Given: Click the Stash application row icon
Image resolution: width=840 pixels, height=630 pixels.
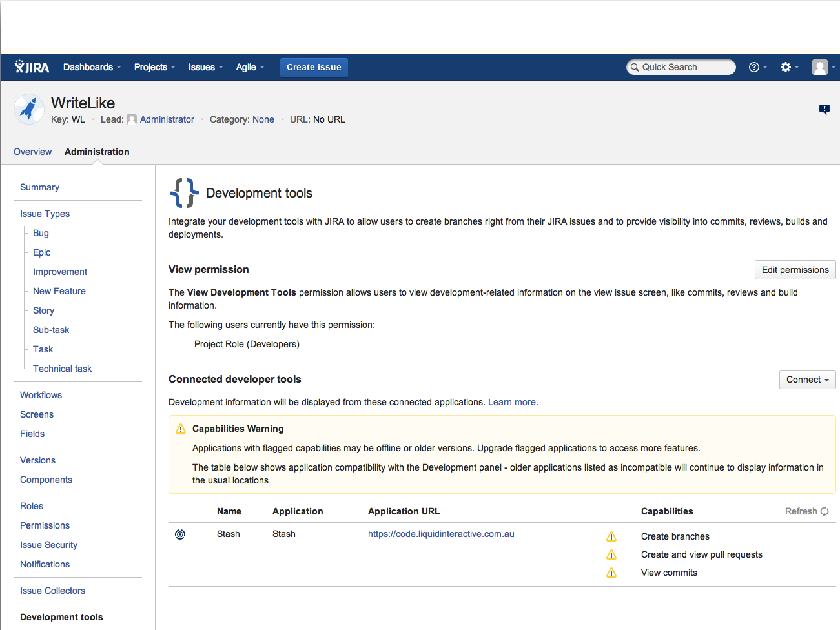Looking at the screenshot, I should (180, 534).
